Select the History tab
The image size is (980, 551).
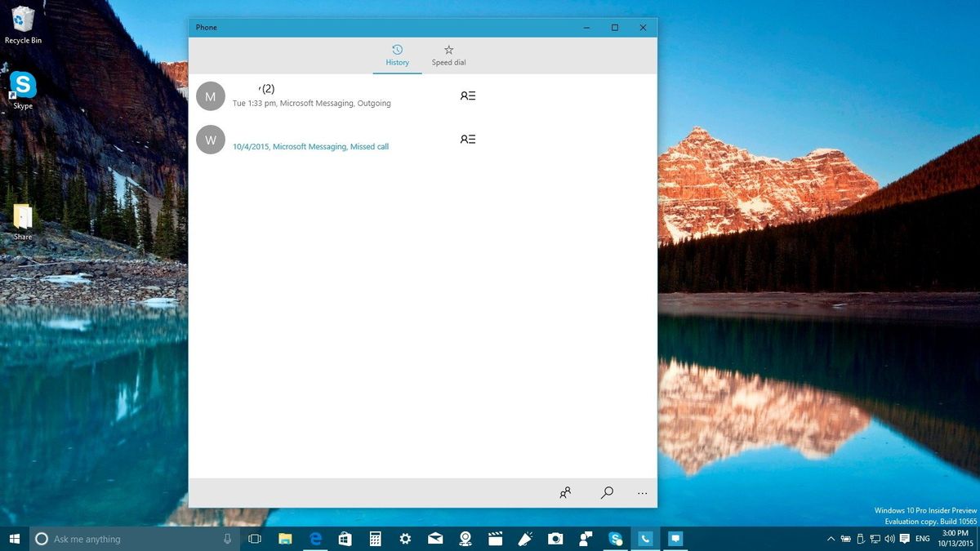[x=398, y=55]
